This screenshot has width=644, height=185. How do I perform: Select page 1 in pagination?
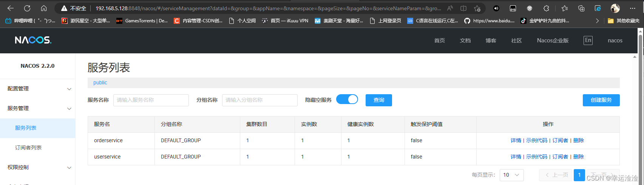coord(579,175)
